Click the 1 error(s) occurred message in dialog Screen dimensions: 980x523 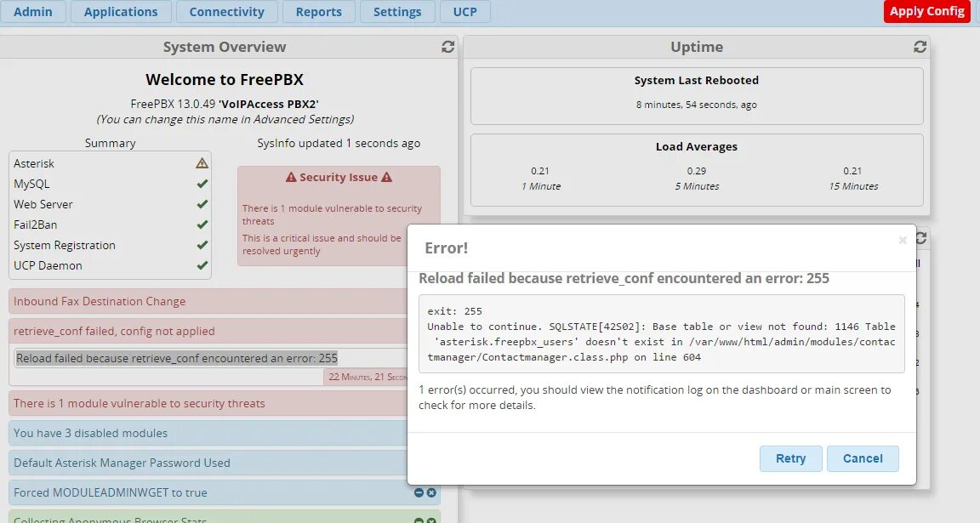(655, 397)
